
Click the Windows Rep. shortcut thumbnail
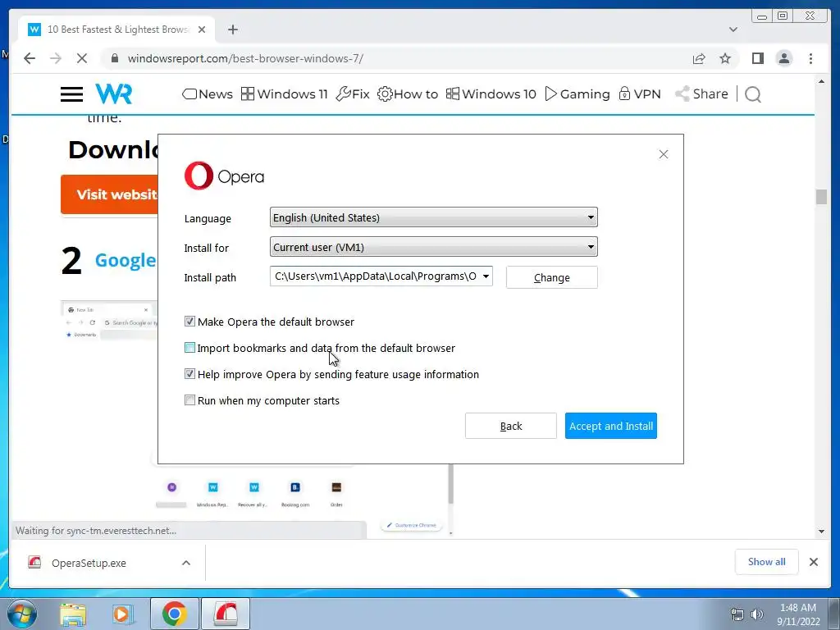(x=212, y=494)
